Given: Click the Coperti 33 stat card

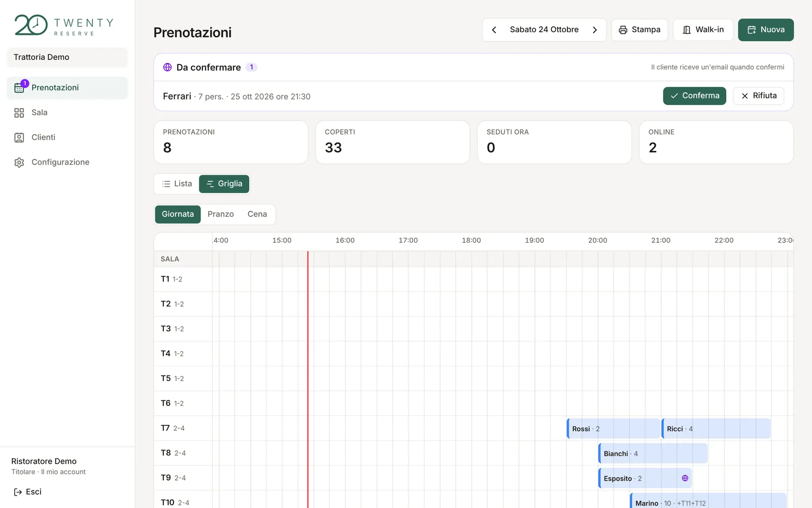Looking at the screenshot, I should click(393, 142).
